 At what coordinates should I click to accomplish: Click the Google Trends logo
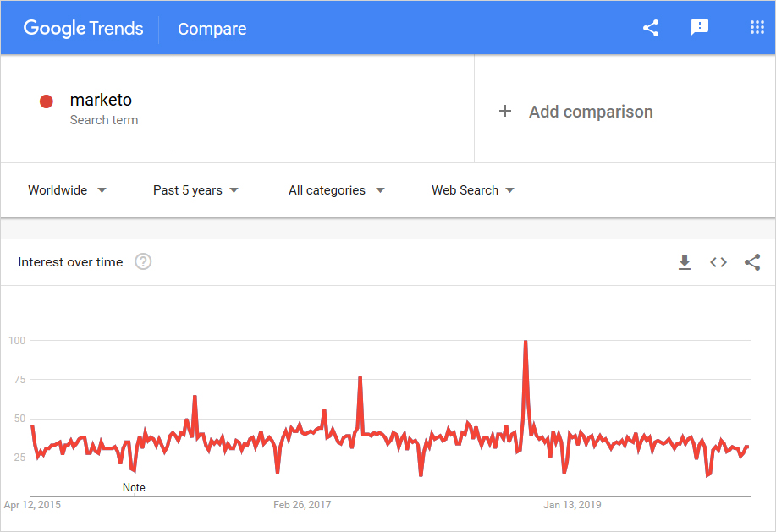83,28
